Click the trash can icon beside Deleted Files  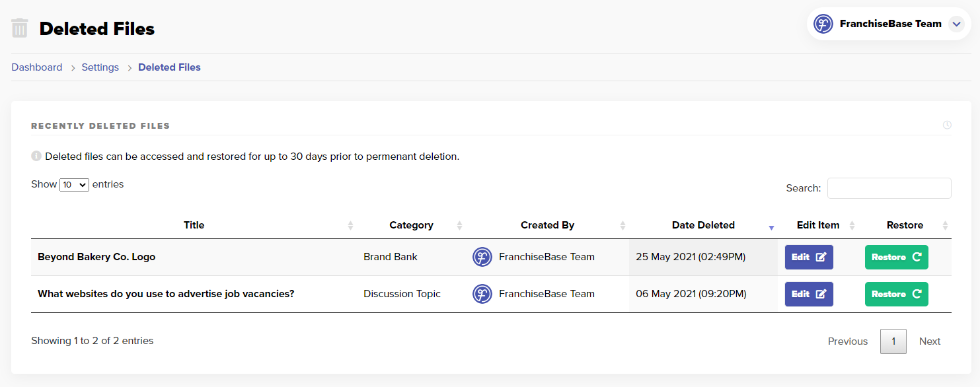20,28
